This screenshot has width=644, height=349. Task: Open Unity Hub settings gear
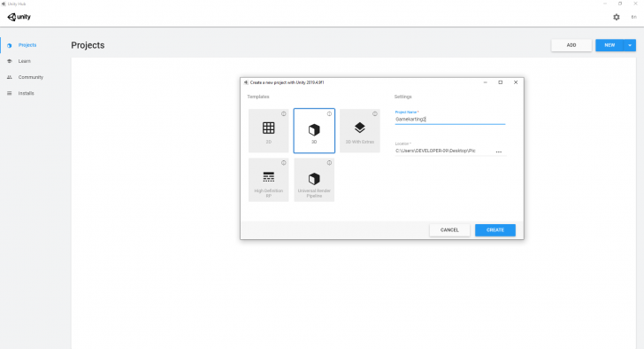coord(617,17)
